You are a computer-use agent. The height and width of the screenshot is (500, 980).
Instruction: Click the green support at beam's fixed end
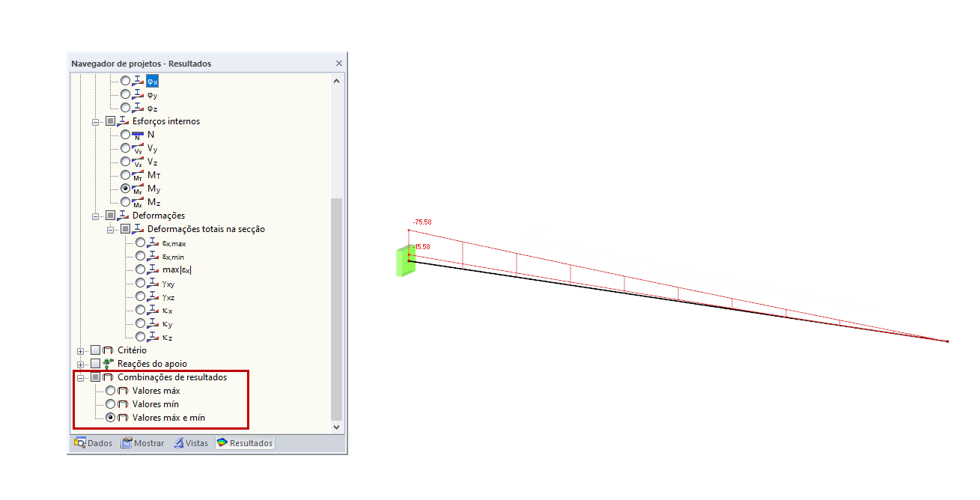point(405,260)
